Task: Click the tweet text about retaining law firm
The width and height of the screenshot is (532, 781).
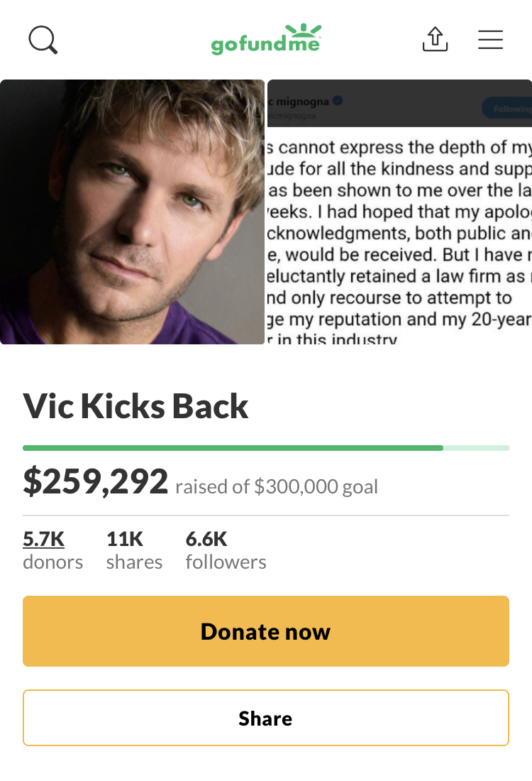Action: 396,276
